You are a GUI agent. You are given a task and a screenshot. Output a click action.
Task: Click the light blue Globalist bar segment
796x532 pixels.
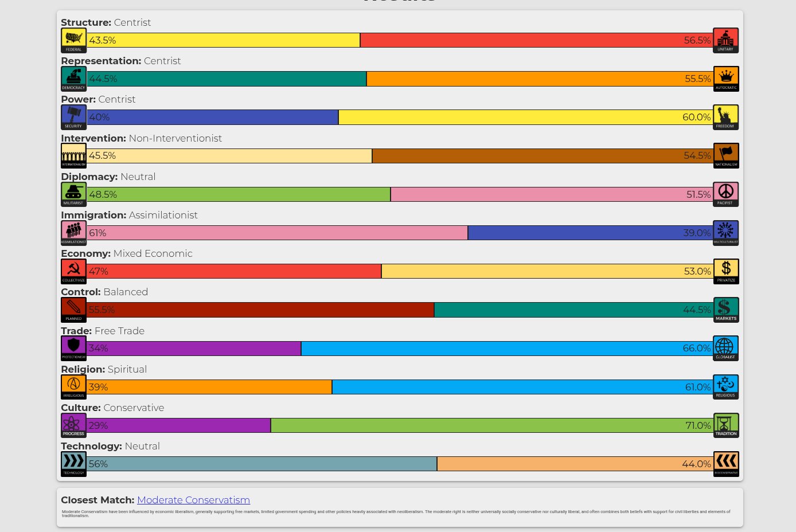507,348
